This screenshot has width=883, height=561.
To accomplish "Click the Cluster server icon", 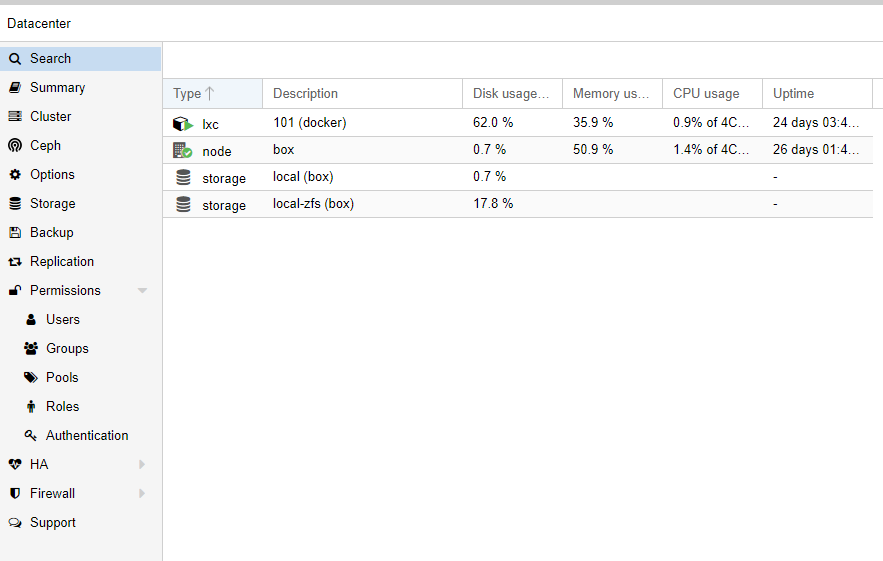I will 15,117.
